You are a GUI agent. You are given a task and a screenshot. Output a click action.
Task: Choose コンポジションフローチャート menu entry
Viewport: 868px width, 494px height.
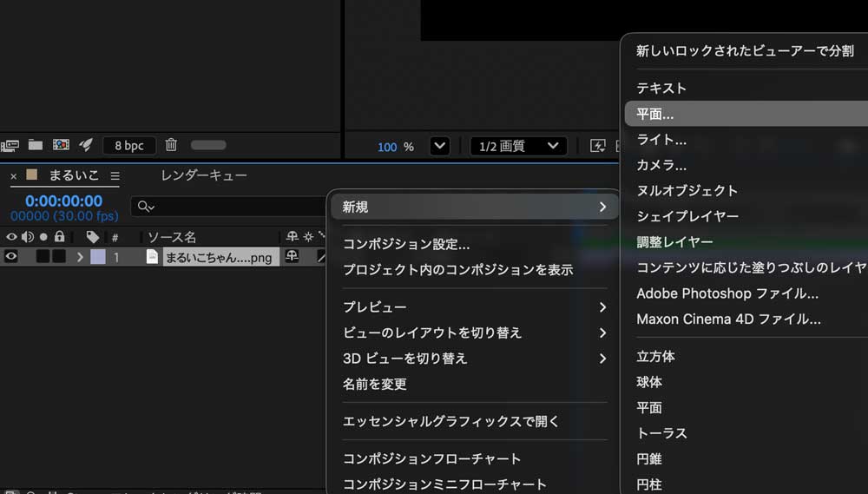point(431,458)
